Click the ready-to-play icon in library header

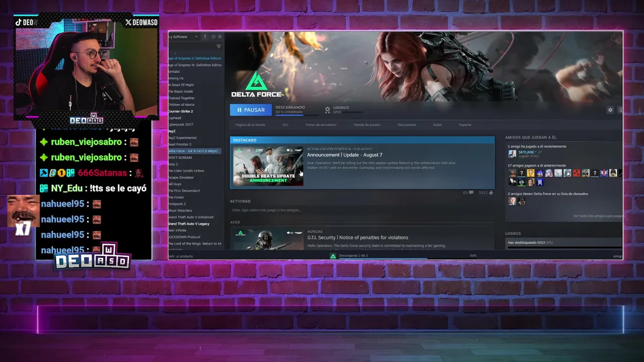(219, 36)
